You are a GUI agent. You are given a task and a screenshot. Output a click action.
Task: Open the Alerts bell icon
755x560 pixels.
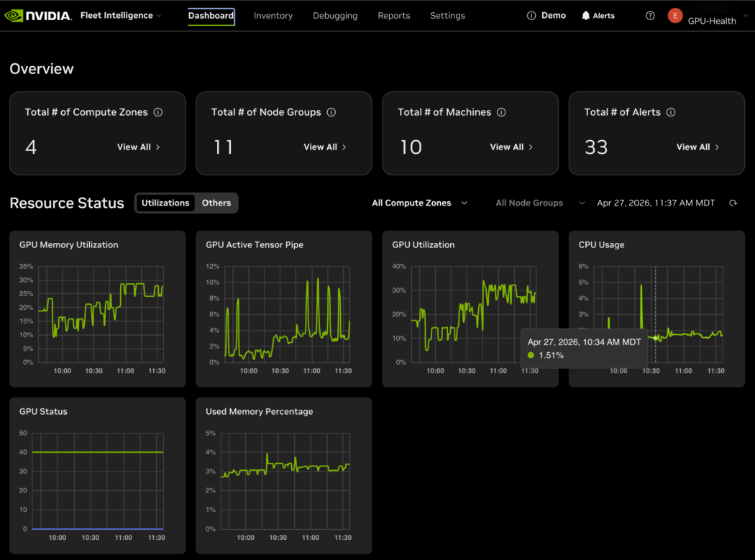585,16
